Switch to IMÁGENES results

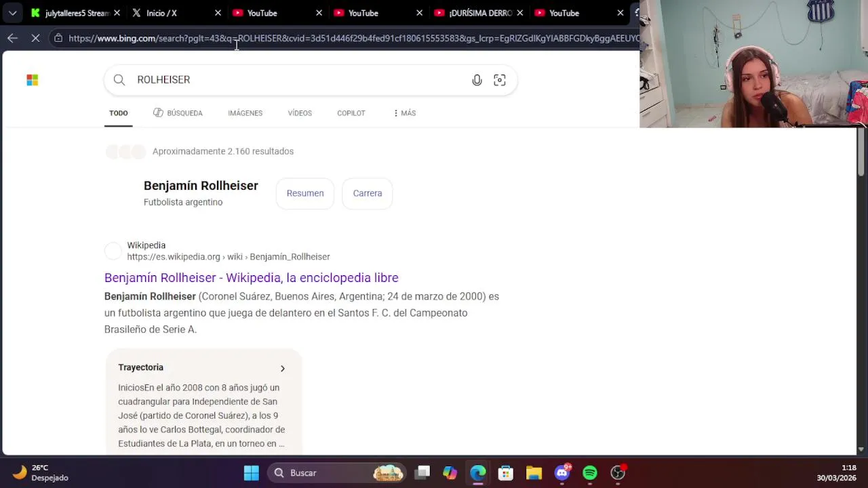click(x=245, y=113)
